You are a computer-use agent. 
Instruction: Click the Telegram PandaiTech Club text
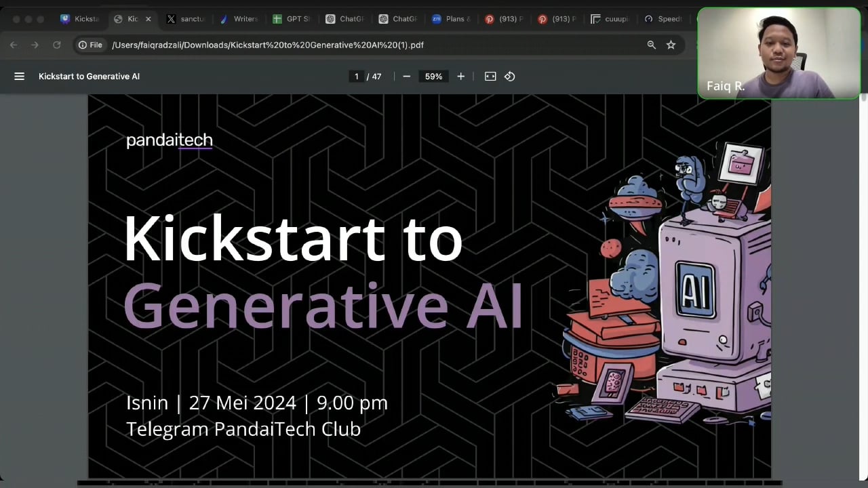[x=243, y=429]
